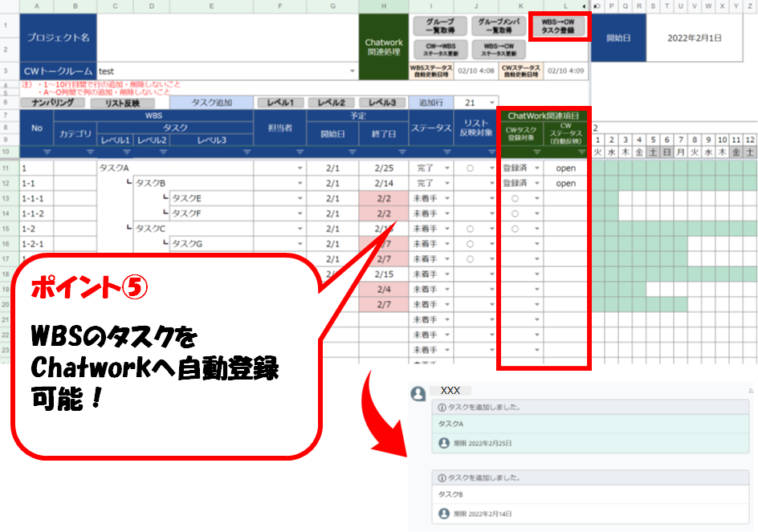758x532 pixels.
Task: Click グループメンバー一覧取得 button
Action: click(x=499, y=26)
